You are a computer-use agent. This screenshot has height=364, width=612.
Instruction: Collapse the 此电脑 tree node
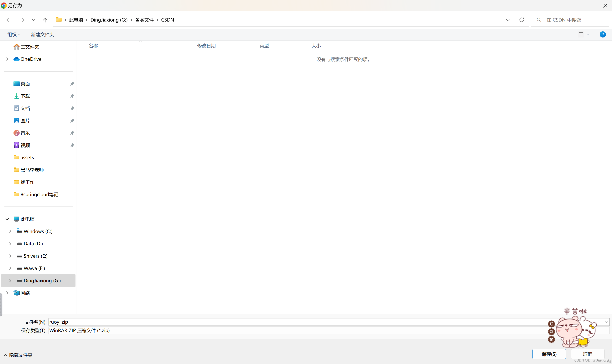[x=7, y=219]
